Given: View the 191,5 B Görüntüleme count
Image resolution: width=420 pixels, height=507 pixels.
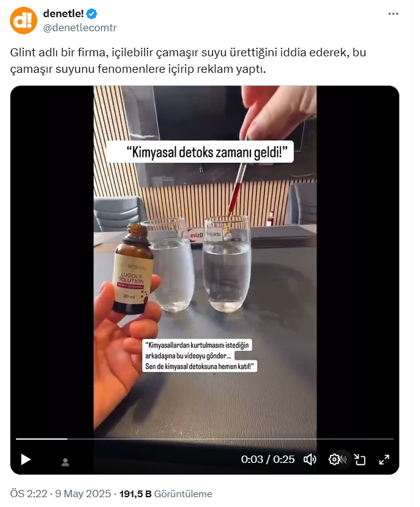Looking at the screenshot, I should click(166, 494).
